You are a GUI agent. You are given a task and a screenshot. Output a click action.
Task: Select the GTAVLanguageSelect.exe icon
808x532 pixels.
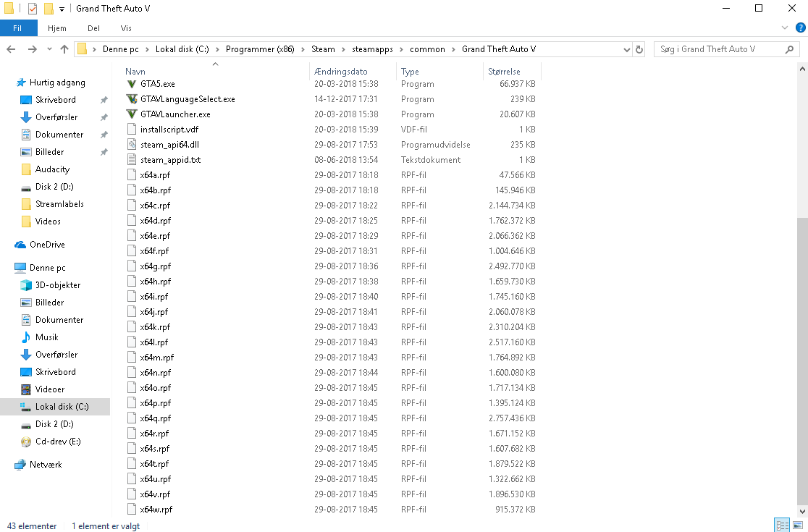(132, 99)
